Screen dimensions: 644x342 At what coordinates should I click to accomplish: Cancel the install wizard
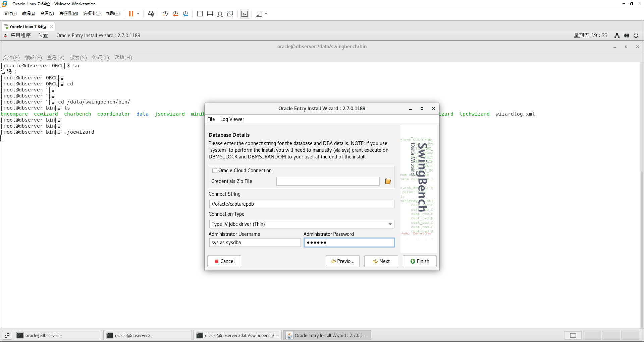pos(224,261)
